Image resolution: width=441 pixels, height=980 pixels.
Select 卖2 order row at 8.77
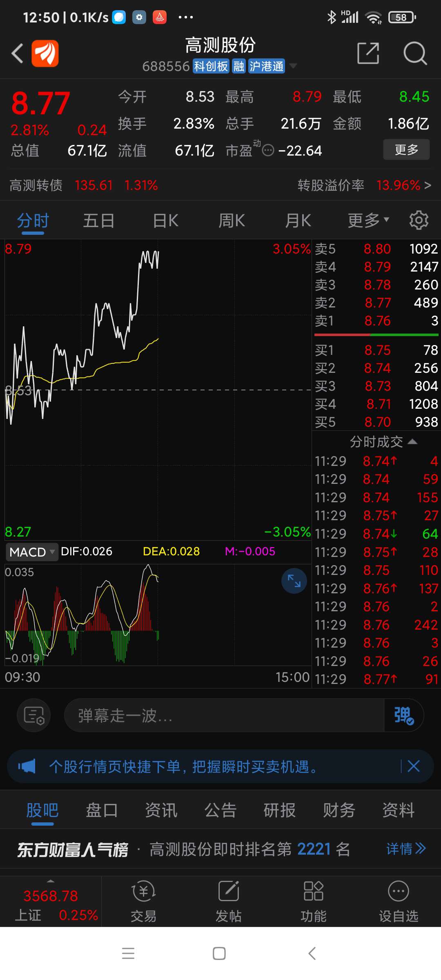(376, 303)
